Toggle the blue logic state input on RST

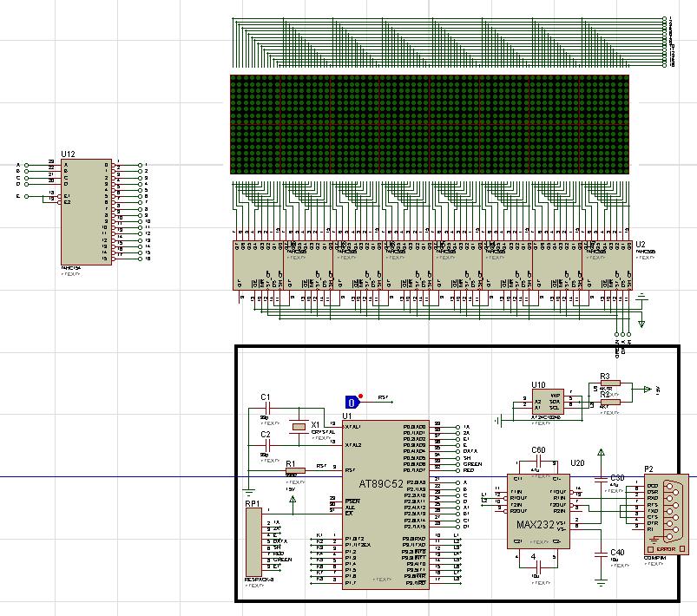(352, 403)
